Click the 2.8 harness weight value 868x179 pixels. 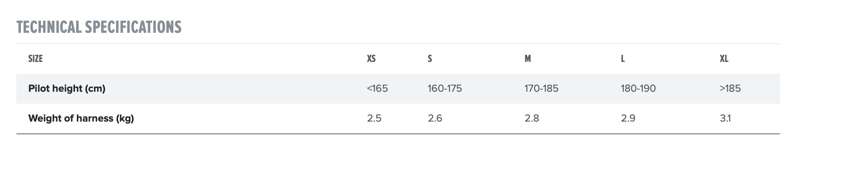tap(532, 118)
